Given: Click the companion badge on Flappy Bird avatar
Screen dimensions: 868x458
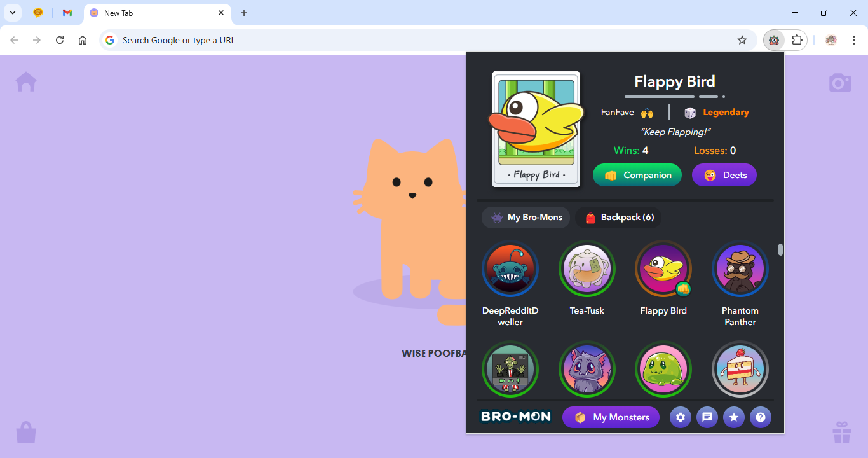Looking at the screenshot, I should [x=683, y=289].
